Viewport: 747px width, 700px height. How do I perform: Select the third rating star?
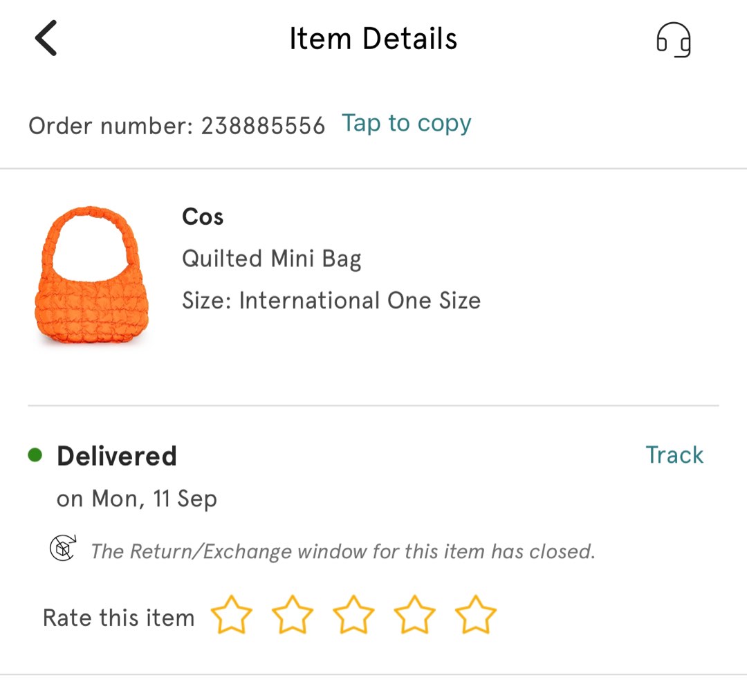tap(353, 614)
